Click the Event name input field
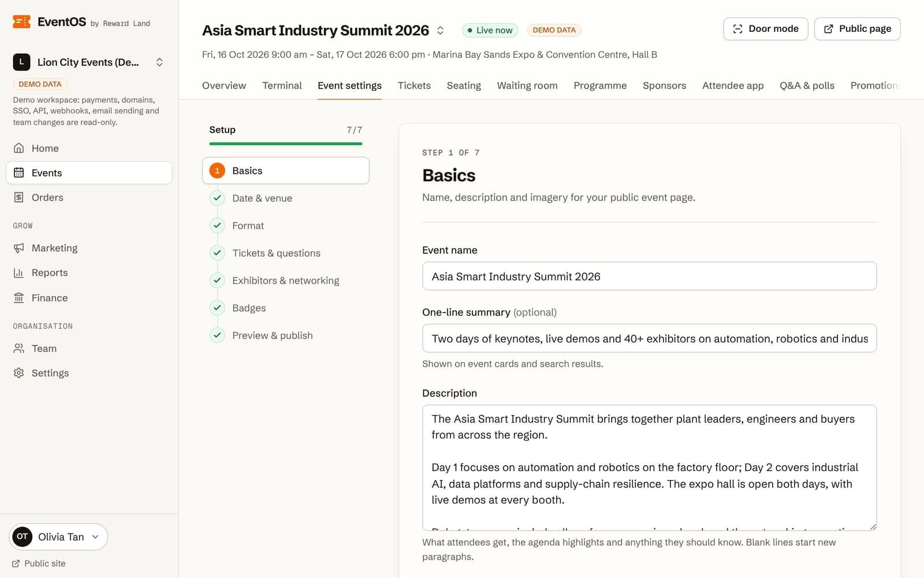 (649, 276)
